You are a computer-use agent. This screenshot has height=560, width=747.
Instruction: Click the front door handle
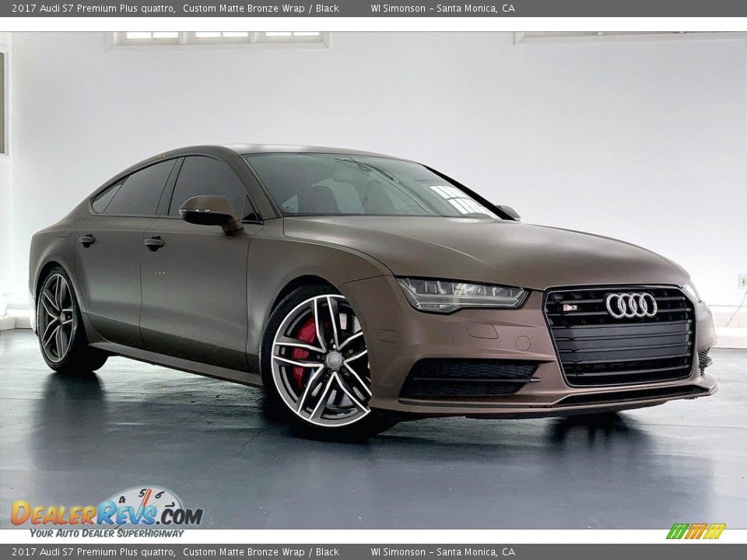[x=154, y=243]
